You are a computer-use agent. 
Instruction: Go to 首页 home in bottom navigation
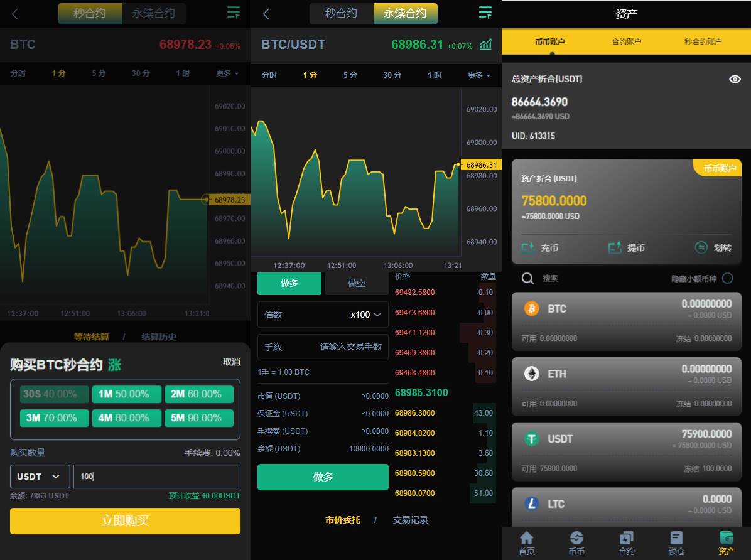click(526, 542)
